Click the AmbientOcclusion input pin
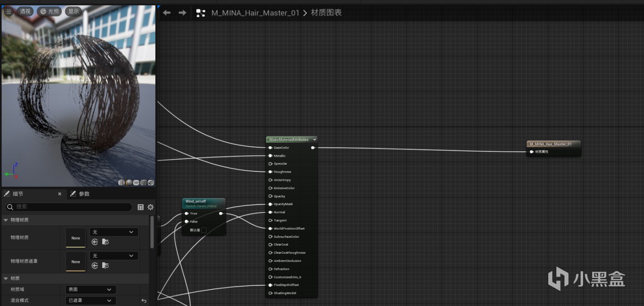Image resolution: width=644 pixels, height=306 pixels. pos(270,261)
